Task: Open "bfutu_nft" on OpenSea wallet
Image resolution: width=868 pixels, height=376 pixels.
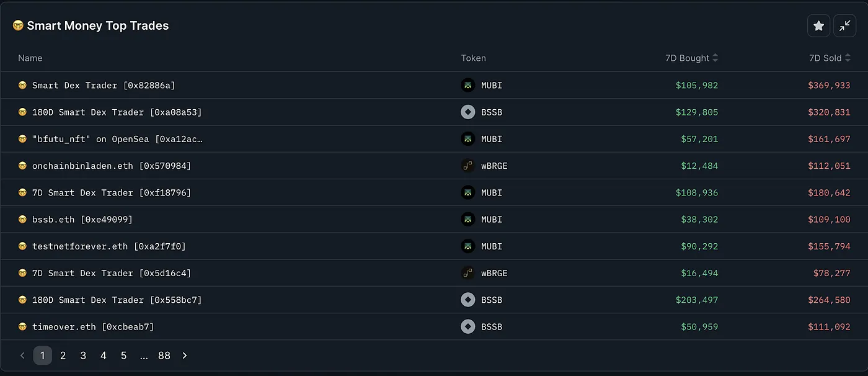Action: click(x=117, y=139)
